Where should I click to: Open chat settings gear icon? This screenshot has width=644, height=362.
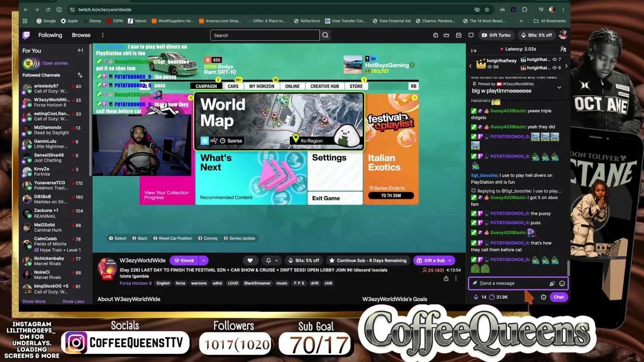click(543, 297)
